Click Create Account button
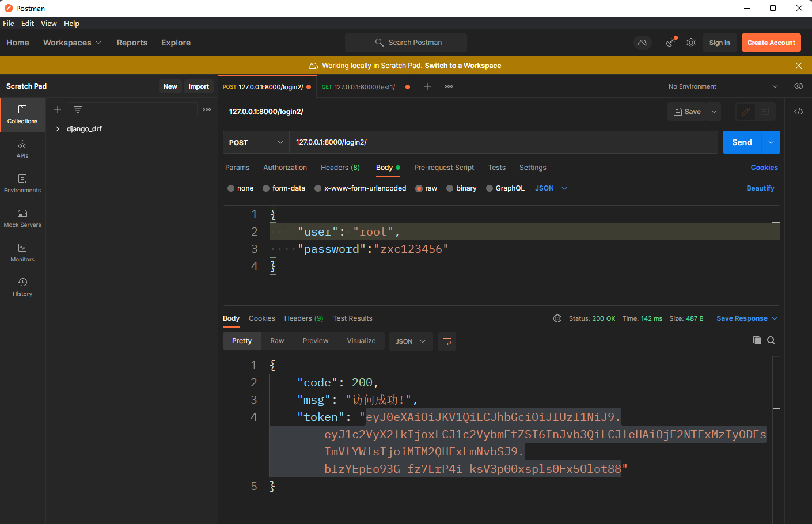 [771, 43]
